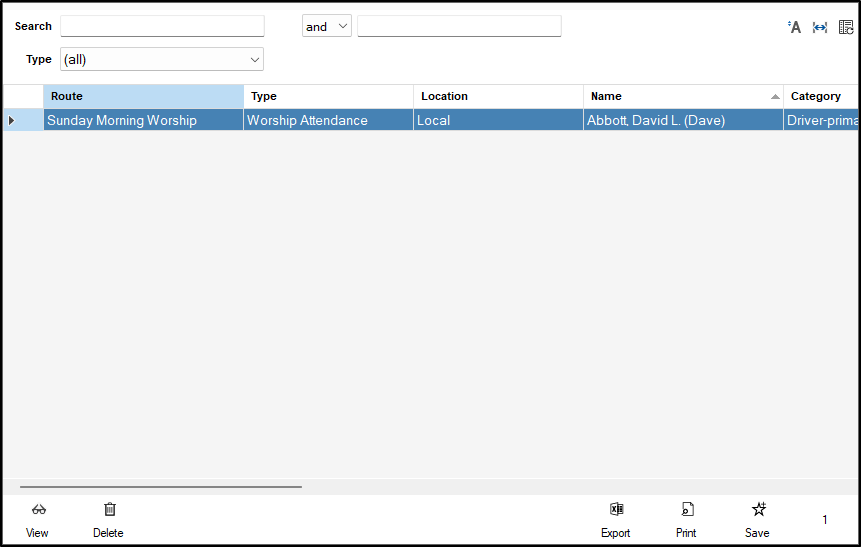Sort by the Route column header

coord(143,96)
